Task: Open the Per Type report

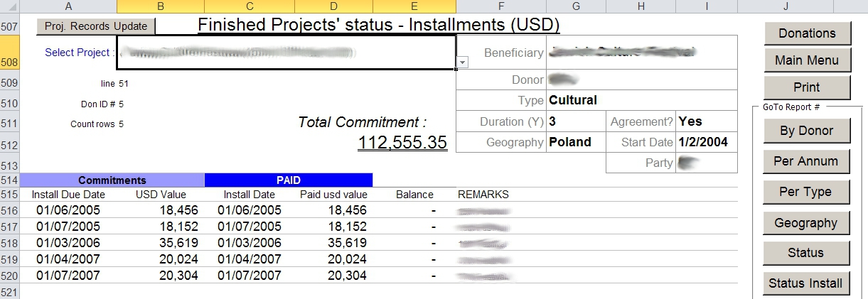Action: click(805, 192)
